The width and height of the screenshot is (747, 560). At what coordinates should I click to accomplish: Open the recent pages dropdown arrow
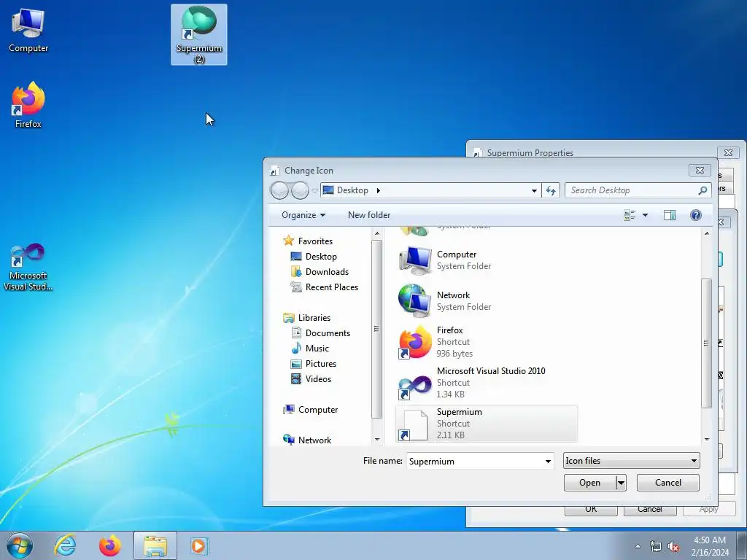pos(314,190)
